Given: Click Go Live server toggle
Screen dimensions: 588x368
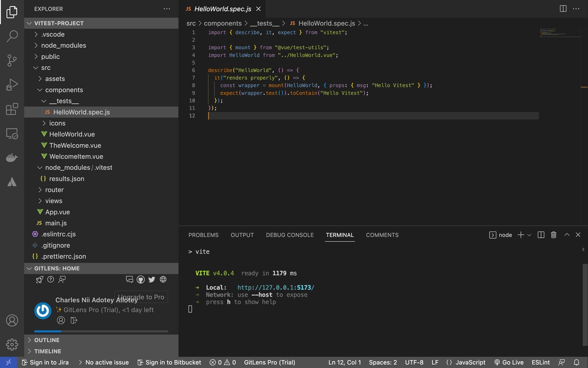Looking at the screenshot, I should (509, 362).
